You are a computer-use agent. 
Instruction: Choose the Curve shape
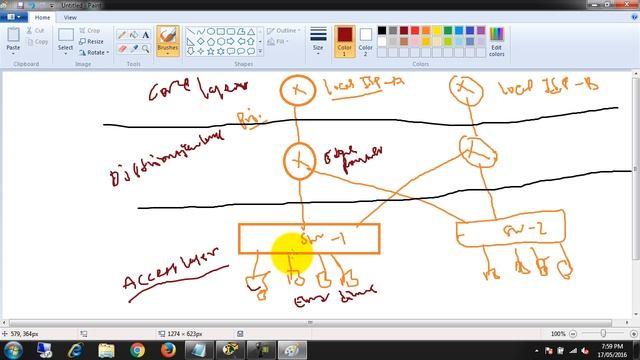201,31
